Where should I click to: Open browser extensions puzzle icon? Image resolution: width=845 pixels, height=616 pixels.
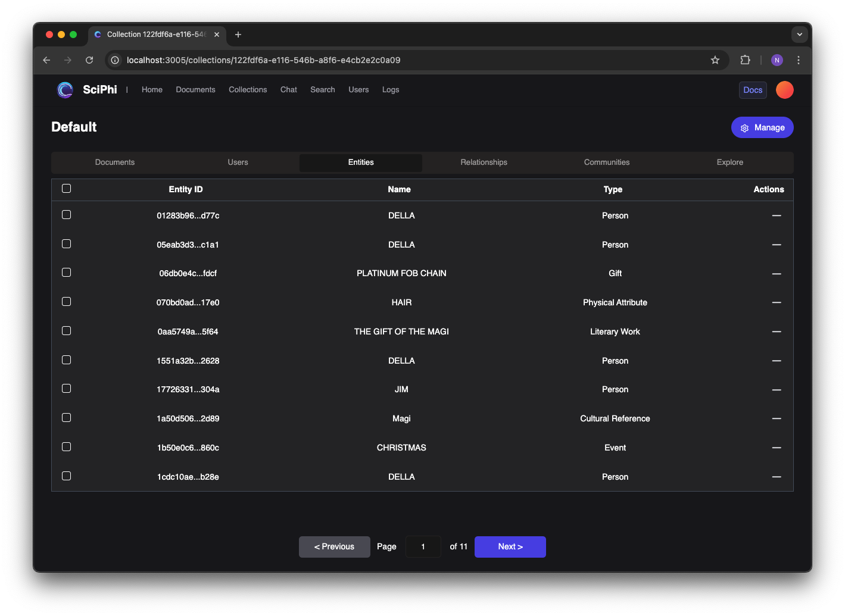click(x=745, y=60)
